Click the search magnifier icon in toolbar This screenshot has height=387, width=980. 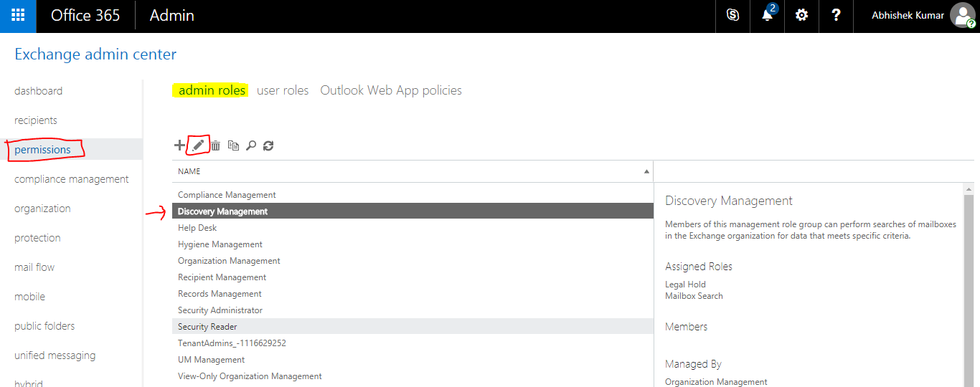pos(251,145)
